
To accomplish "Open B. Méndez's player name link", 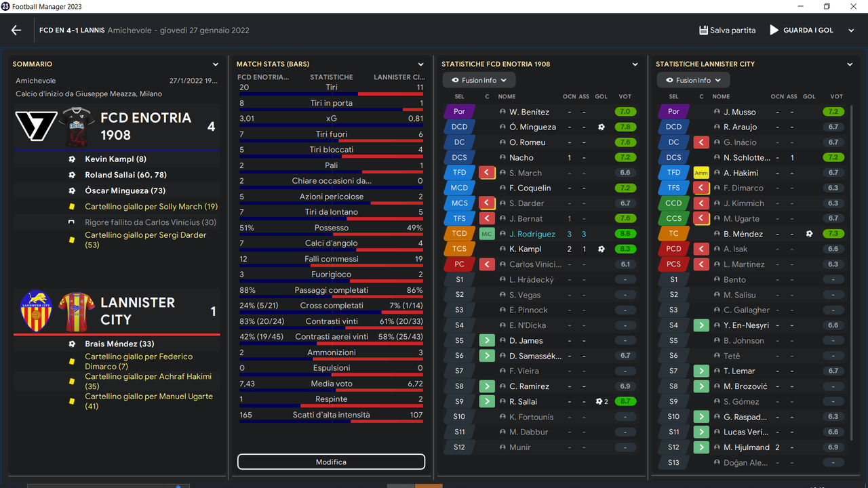I will pos(743,234).
